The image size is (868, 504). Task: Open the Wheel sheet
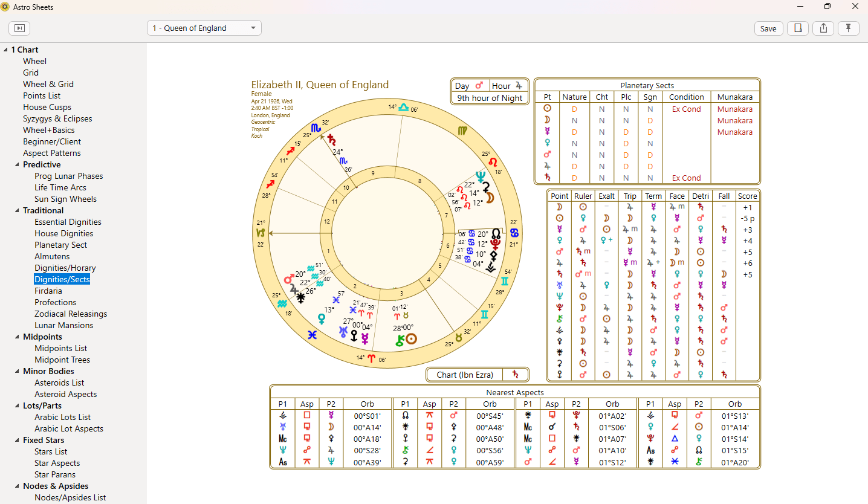coord(35,61)
